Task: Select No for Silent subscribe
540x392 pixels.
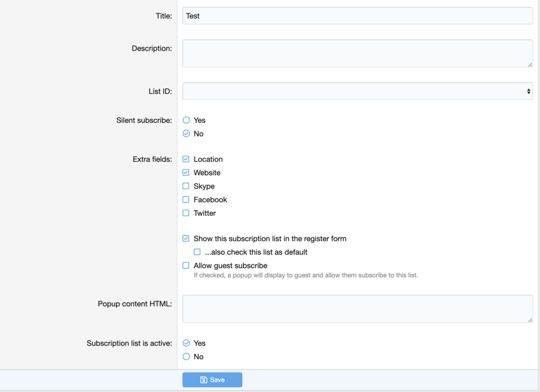Action: 186,133
